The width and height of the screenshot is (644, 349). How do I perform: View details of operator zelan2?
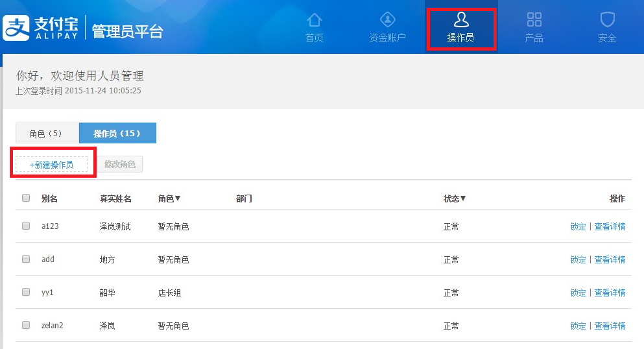(610, 326)
